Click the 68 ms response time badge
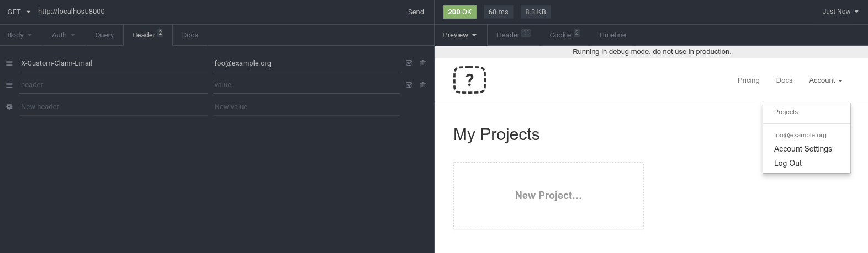 [x=498, y=12]
